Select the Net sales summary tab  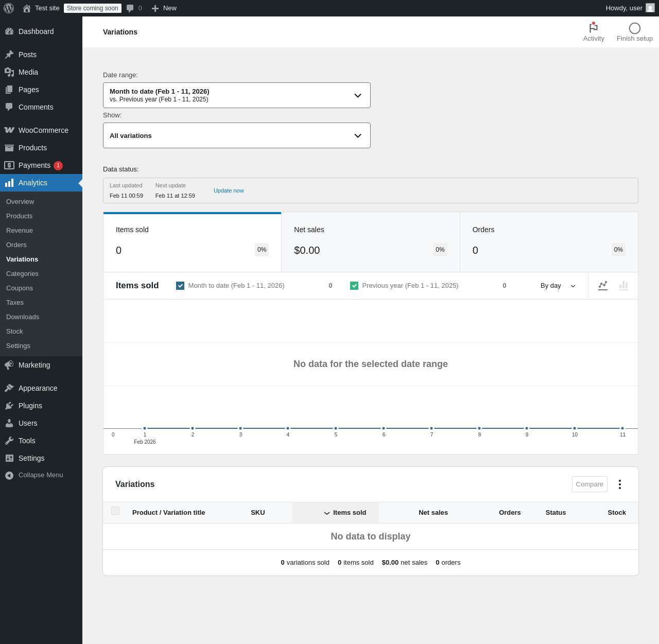click(370, 242)
